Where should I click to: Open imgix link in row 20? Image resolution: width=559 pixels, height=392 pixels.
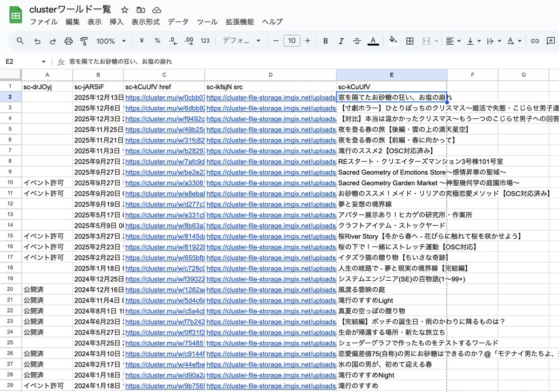coord(271,290)
